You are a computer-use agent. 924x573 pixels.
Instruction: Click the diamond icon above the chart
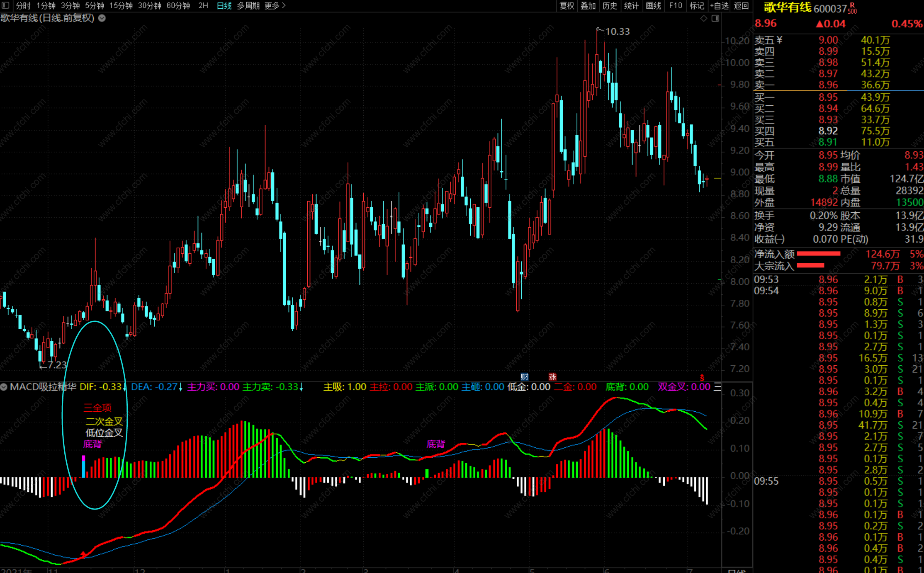pos(704,18)
